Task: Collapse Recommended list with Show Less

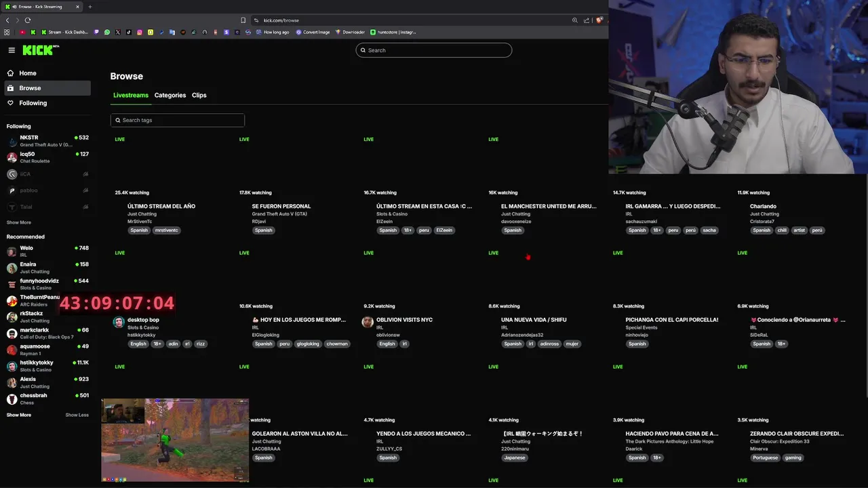Action: point(77,415)
